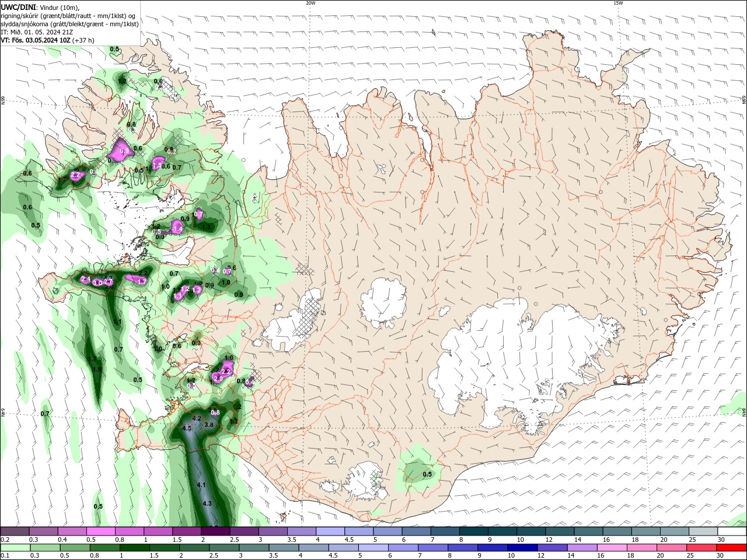Click the 'rigning/skúrir' legend description line
Image resolution: width=747 pixels, height=560 pixels.
[x=69, y=16]
